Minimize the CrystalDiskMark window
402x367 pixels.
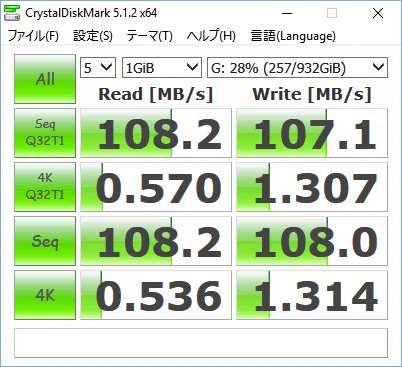(287, 13)
